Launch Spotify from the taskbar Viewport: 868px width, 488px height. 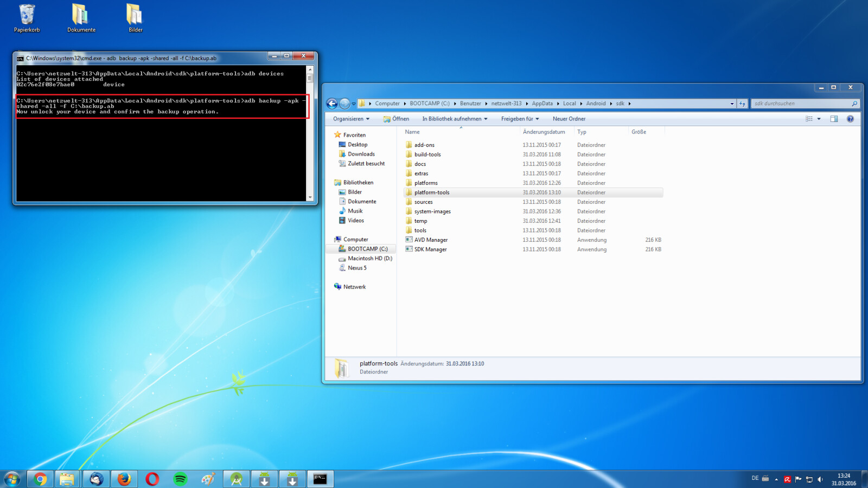(x=181, y=479)
